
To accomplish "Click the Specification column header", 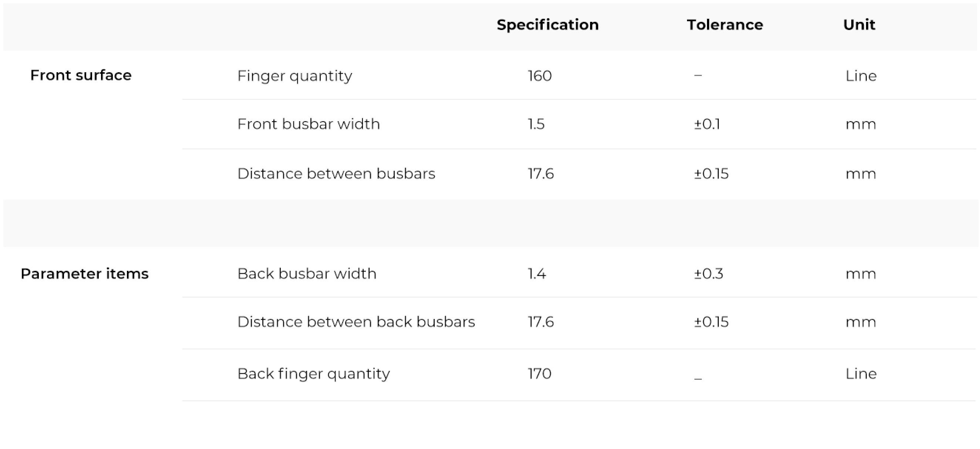I will click(x=548, y=25).
